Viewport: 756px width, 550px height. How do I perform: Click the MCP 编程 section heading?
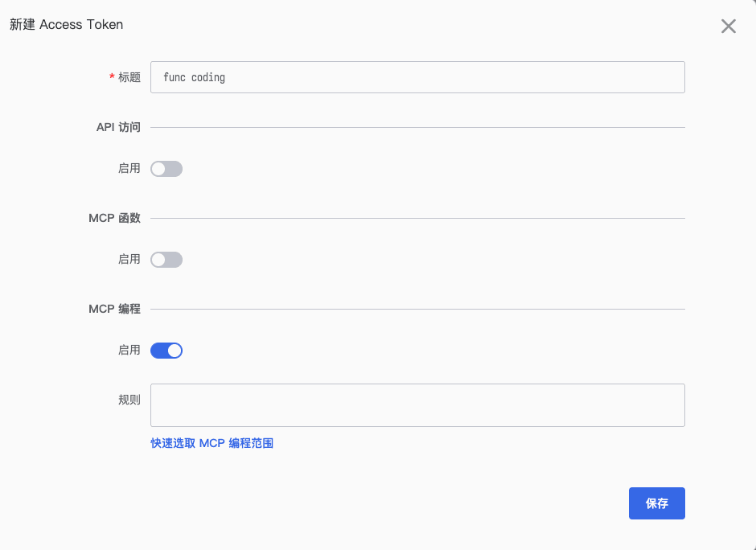pos(115,309)
